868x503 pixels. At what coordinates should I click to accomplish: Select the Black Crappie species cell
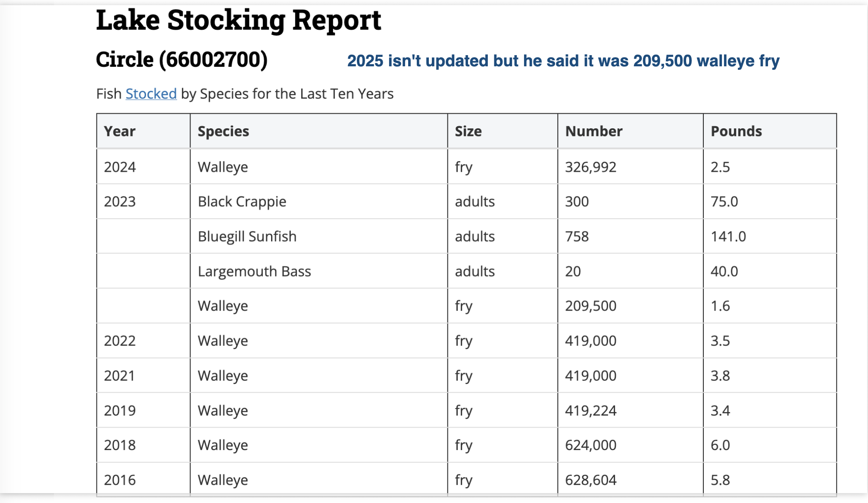[x=242, y=202]
